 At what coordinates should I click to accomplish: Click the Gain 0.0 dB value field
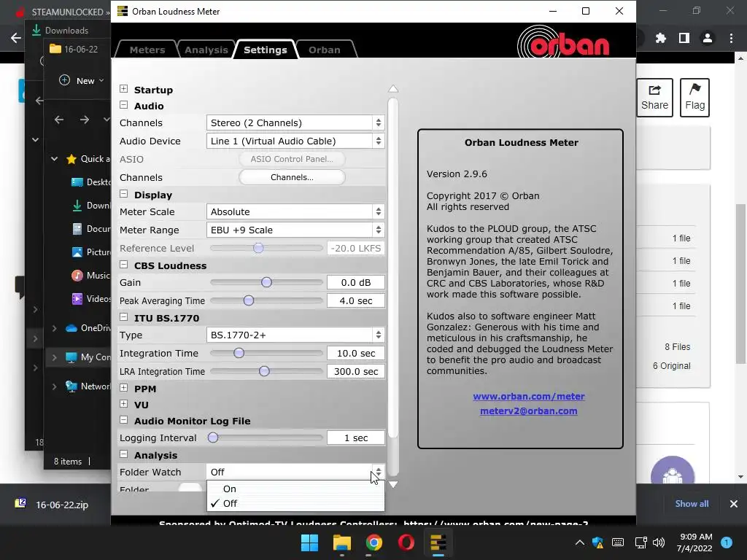356,282
